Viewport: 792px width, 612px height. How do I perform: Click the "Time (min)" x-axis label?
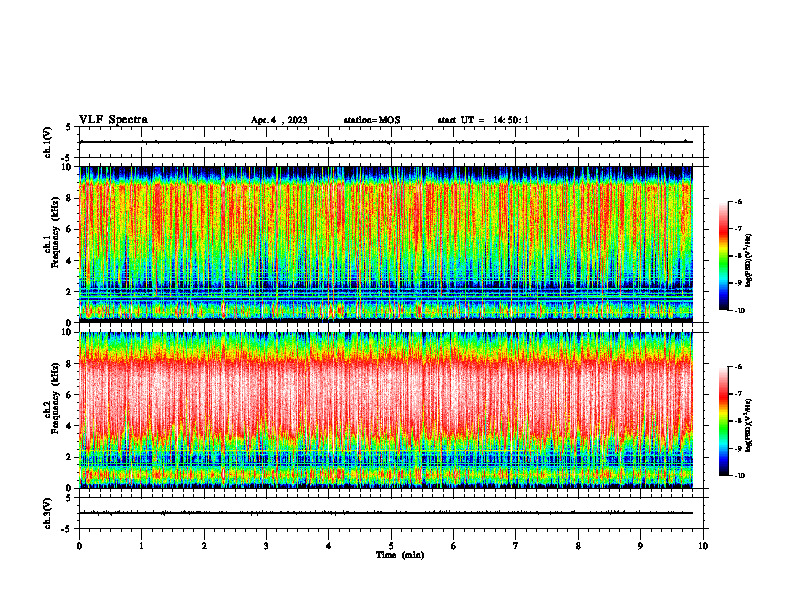pyautogui.click(x=400, y=555)
